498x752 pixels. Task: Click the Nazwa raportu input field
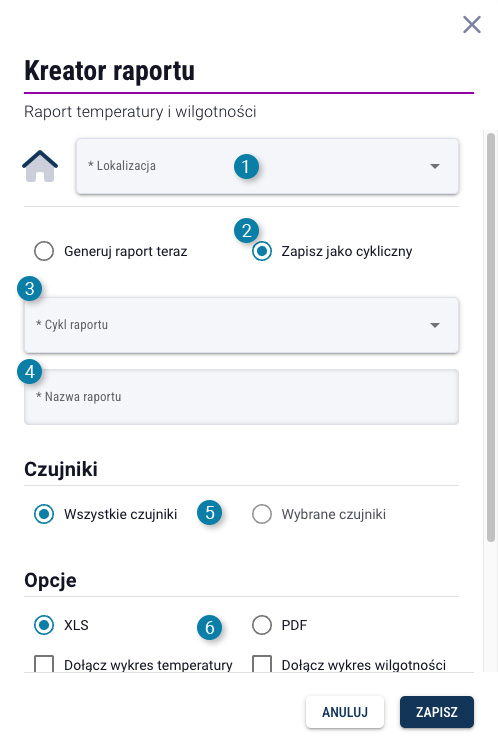[x=241, y=397]
